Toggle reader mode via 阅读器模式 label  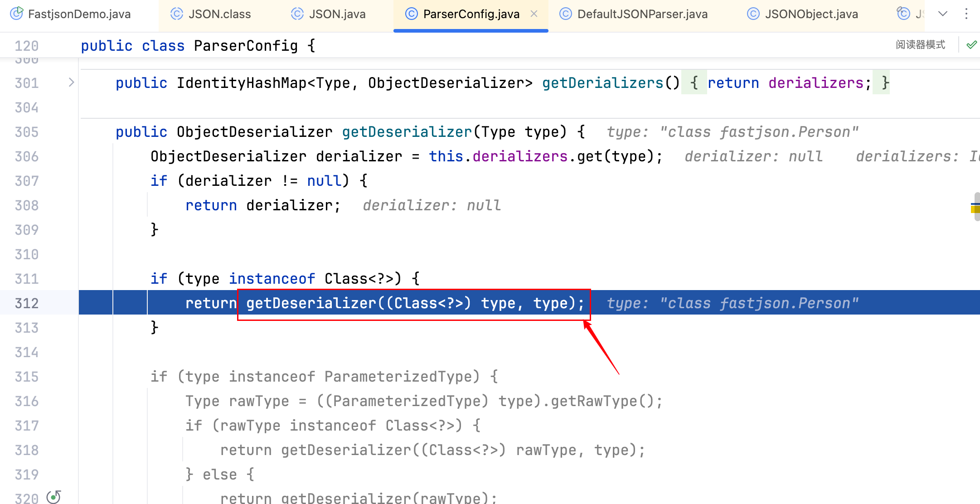point(920,45)
